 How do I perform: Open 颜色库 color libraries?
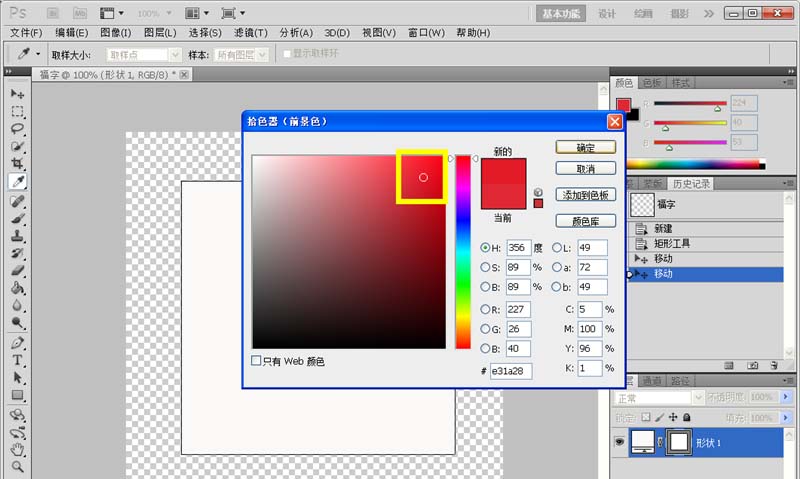585,221
